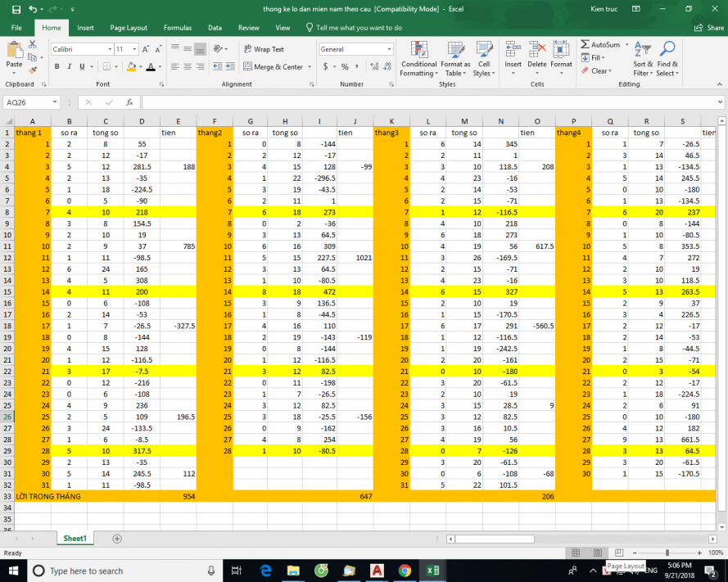
Task: Click the Insert cells icon
Action: tap(513, 49)
